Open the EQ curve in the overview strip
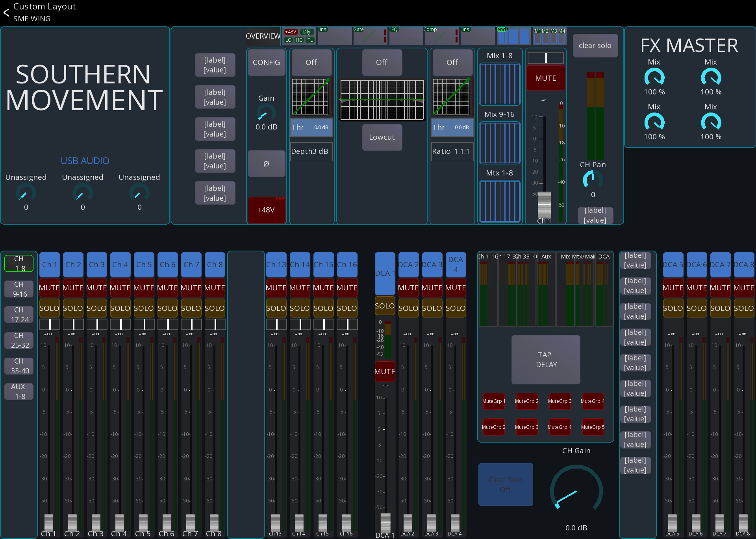756x539 pixels. coord(406,36)
